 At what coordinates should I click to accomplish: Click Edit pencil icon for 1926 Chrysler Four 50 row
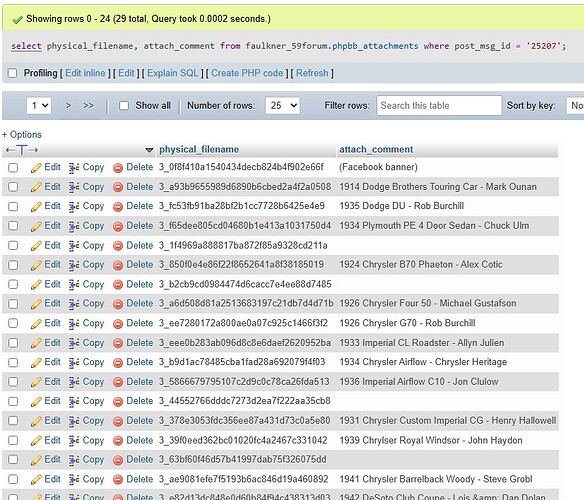click(36, 304)
